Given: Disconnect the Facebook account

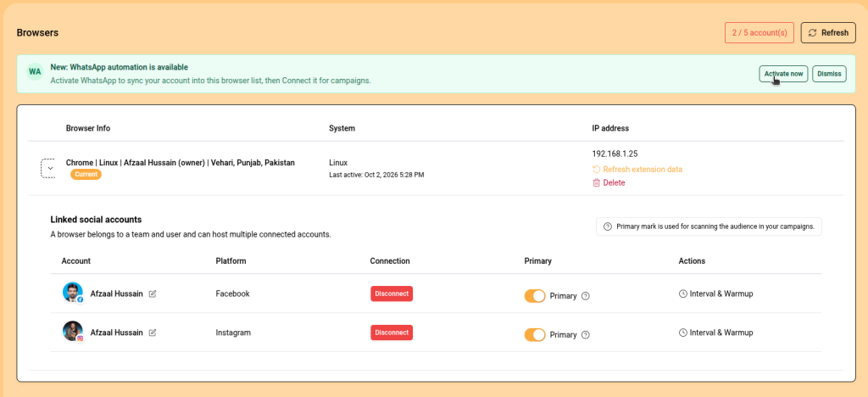Looking at the screenshot, I should point(392,294).
